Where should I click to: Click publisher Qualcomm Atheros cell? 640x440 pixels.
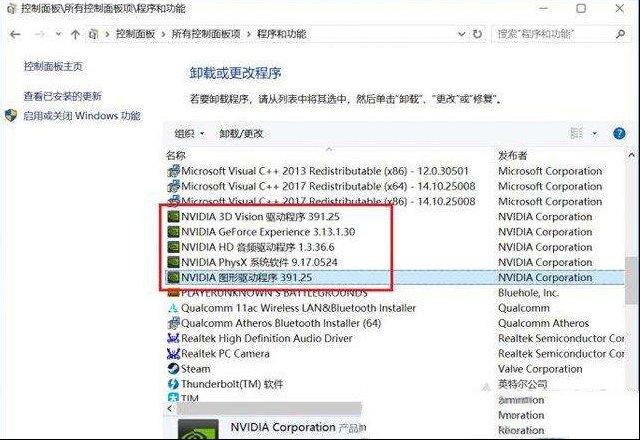click(543, 323)
